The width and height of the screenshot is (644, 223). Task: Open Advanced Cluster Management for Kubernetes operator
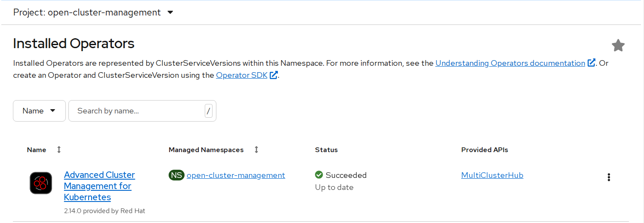pyautogui.click(x=99, y=186)
